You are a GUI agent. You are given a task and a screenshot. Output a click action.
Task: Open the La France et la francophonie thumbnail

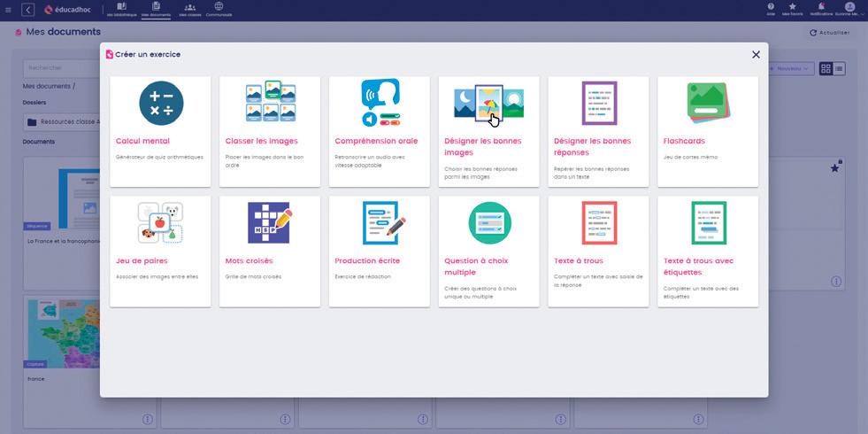pos(79,199)
